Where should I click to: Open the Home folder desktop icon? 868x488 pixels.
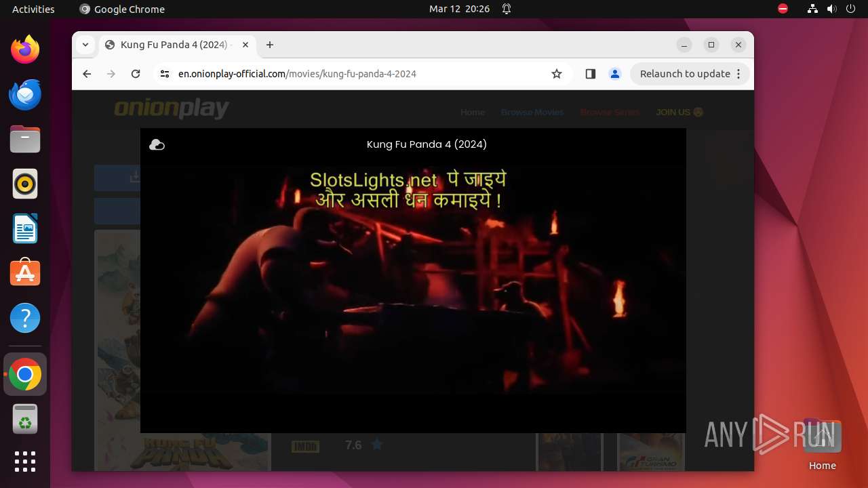pos(822,446)
